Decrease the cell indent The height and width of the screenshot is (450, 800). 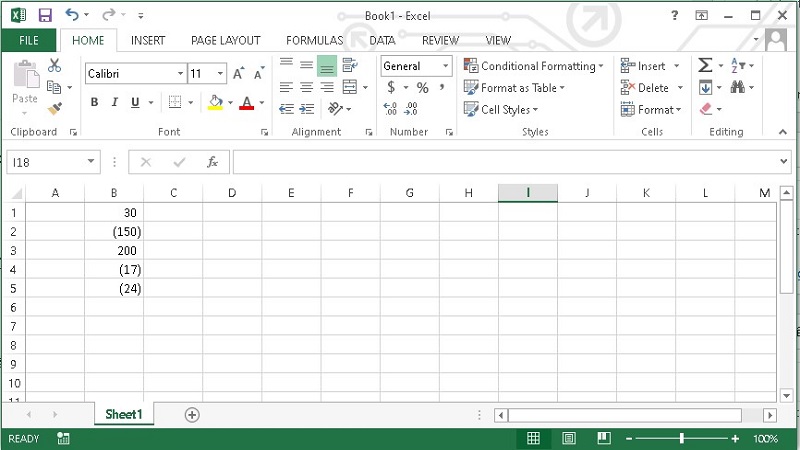pos(286,109)
